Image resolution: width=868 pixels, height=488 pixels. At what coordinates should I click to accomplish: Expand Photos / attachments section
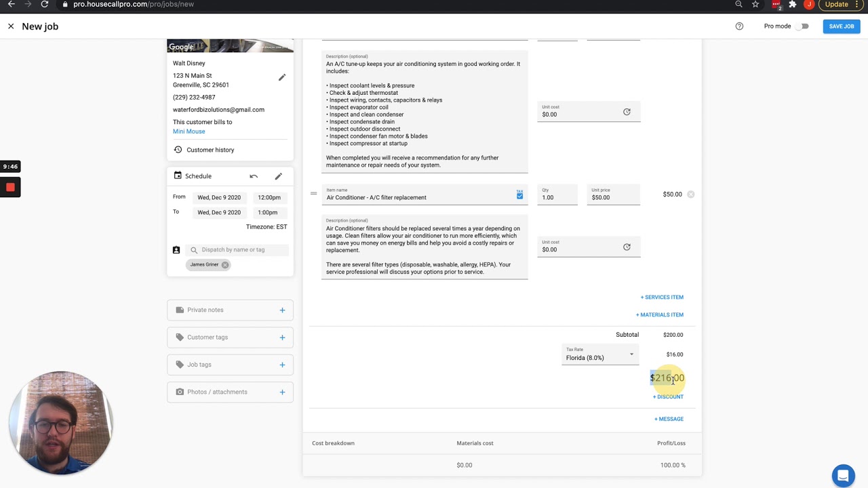tap(230, 392)
